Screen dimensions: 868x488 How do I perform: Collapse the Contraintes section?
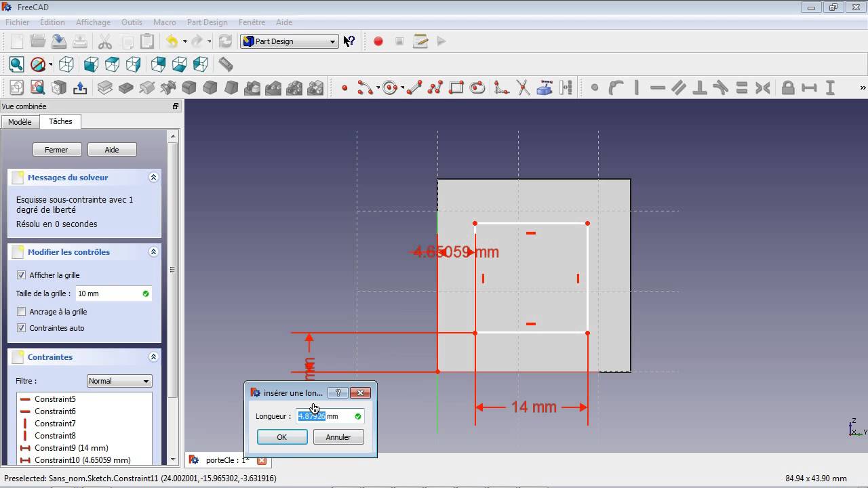click(153, 357)
